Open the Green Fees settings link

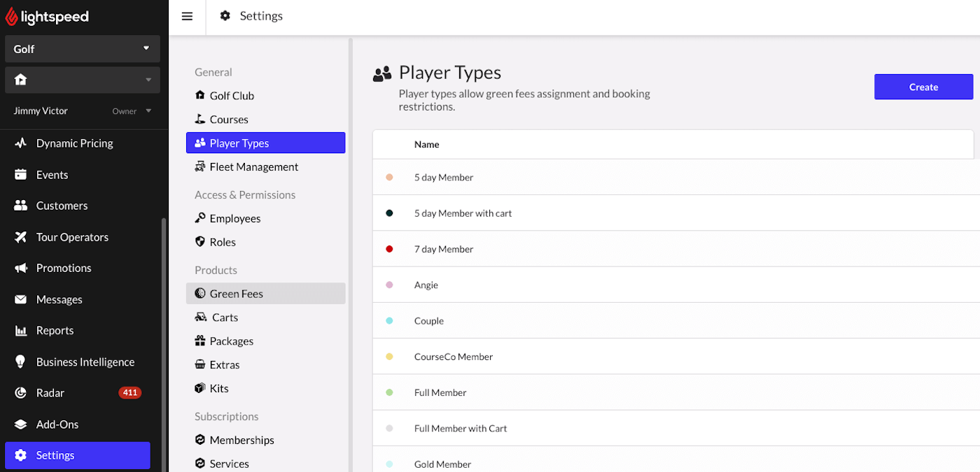tap(266, 294)
